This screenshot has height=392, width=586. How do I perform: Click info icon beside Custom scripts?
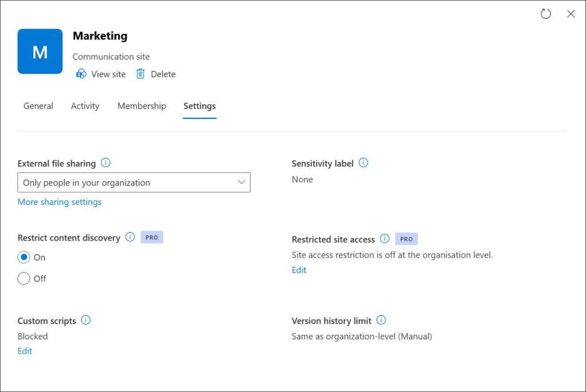(x=86, y=320)
